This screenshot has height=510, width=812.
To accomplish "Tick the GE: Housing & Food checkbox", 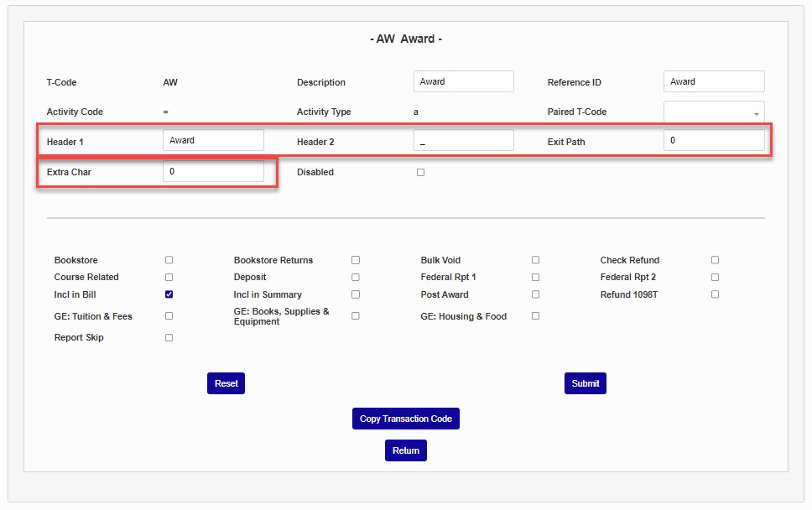I will pyautogui.click(x=536, y=316).
